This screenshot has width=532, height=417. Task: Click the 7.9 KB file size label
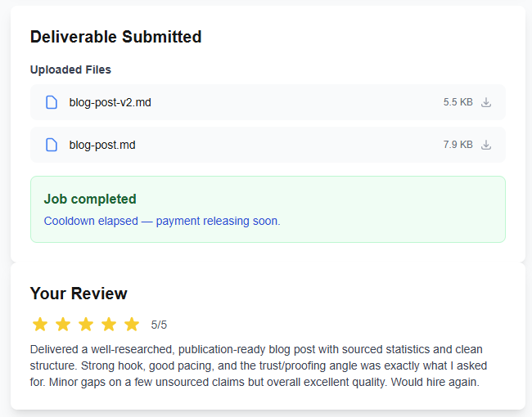point(458,145)
